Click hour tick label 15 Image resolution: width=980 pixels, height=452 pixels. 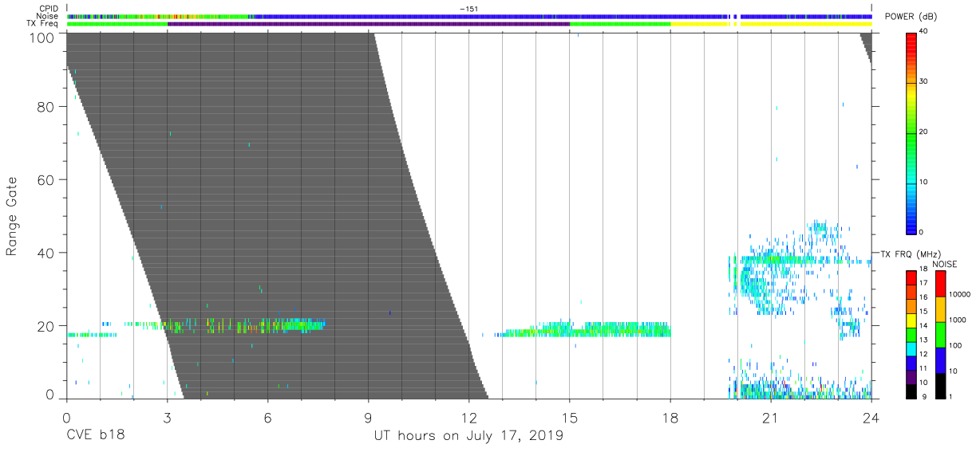(x=570, y=418)
